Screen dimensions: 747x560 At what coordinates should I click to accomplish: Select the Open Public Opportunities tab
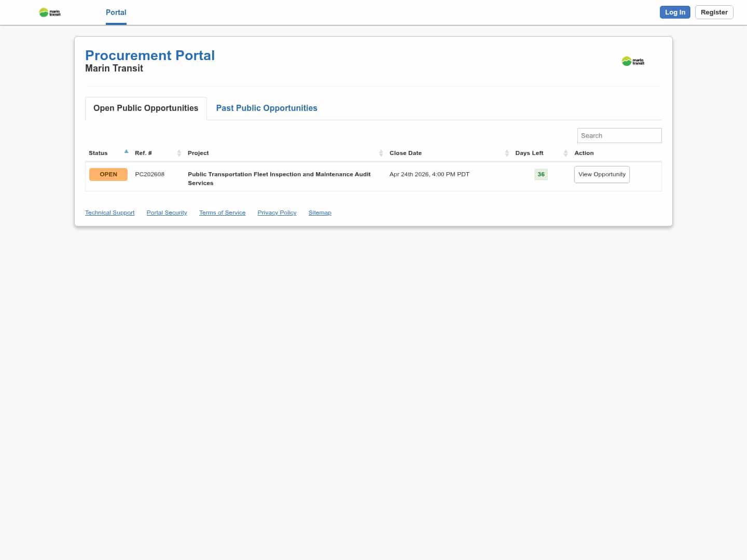tap(146, 108)
